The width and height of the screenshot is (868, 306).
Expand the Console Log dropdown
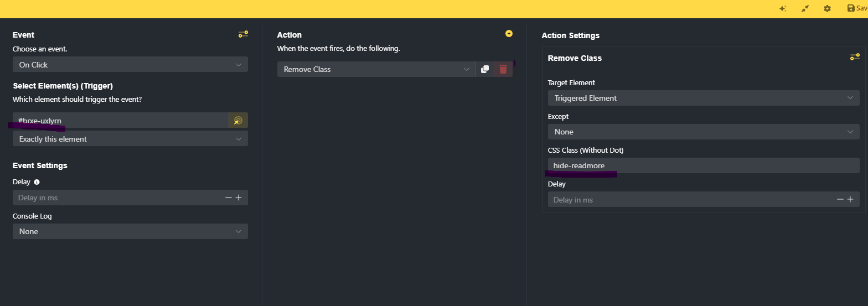coord(130,231)
